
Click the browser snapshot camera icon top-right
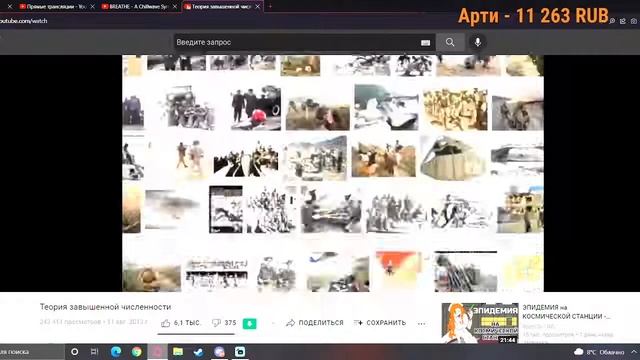(x=633, y=21)
